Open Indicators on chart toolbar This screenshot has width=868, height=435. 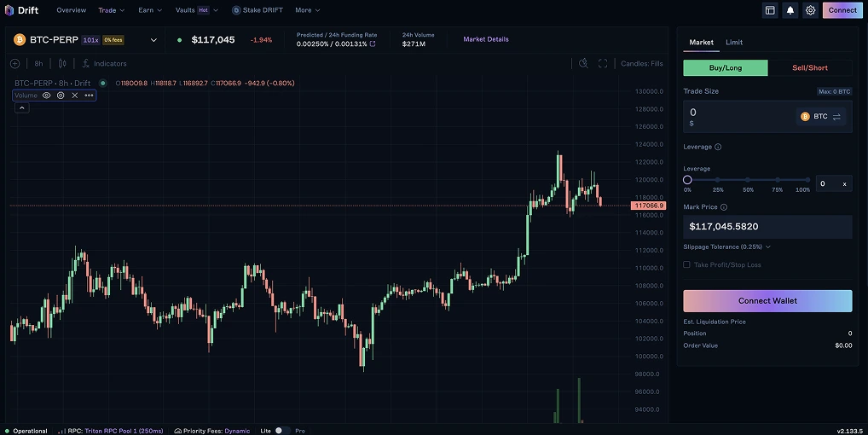point(105,64)
